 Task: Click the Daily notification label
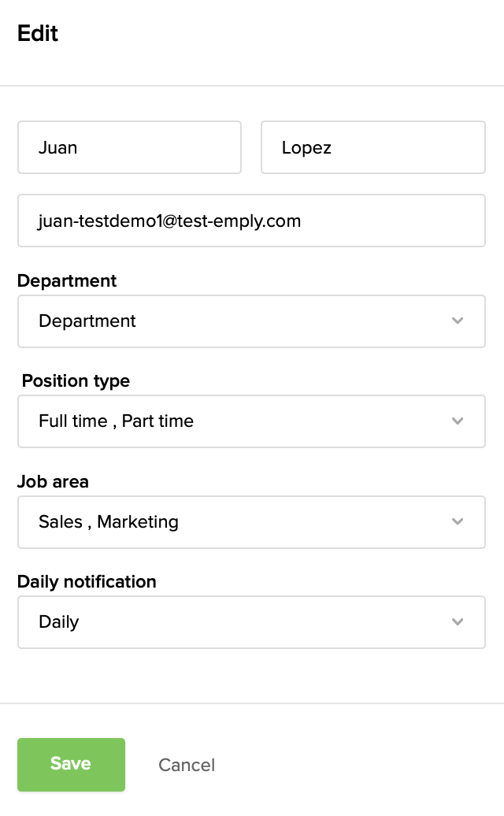87,582
